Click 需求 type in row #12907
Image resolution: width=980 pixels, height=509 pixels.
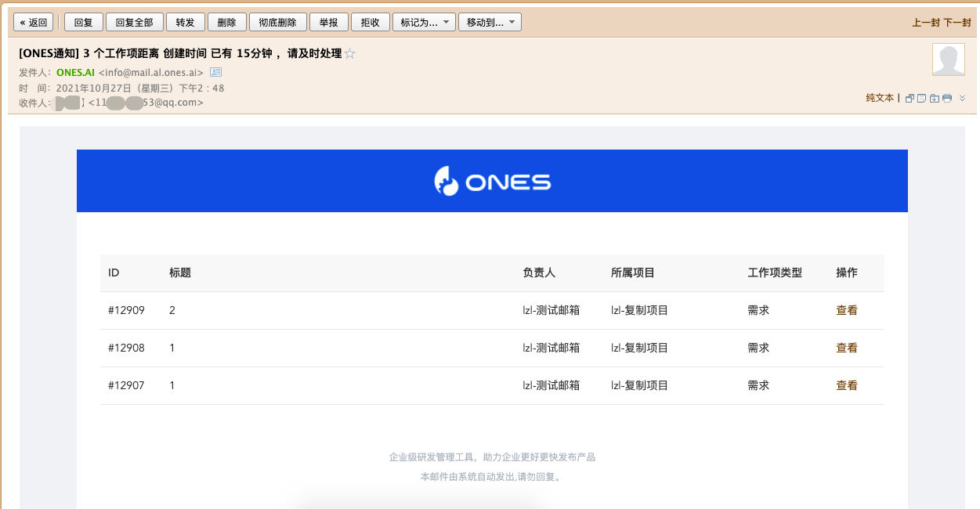tap(758, 385)
